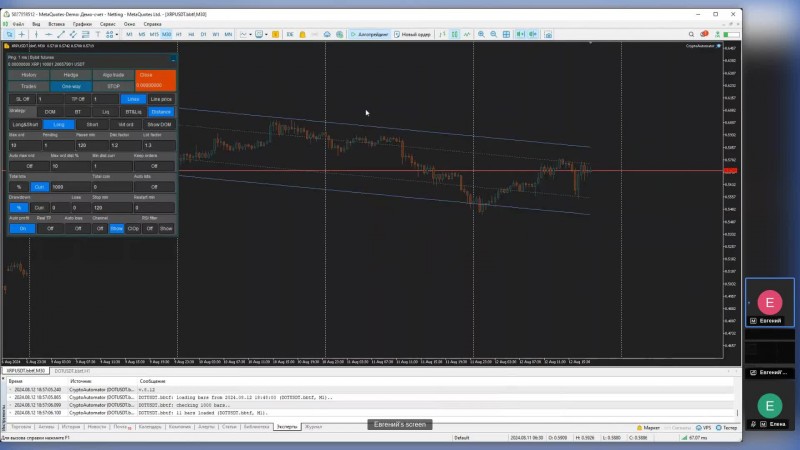Toggle chart auto-scroll icon
The image size is (800, 450).
[520, 34]
